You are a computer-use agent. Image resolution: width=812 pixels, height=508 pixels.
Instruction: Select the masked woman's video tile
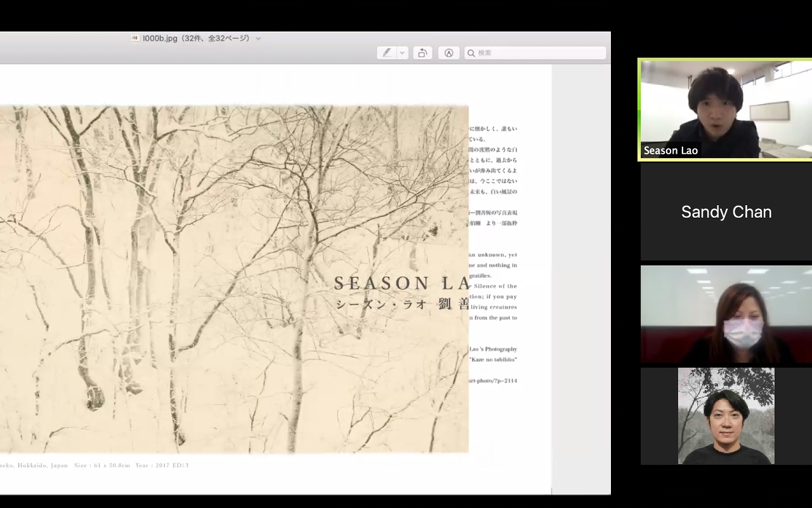(726, 314)
